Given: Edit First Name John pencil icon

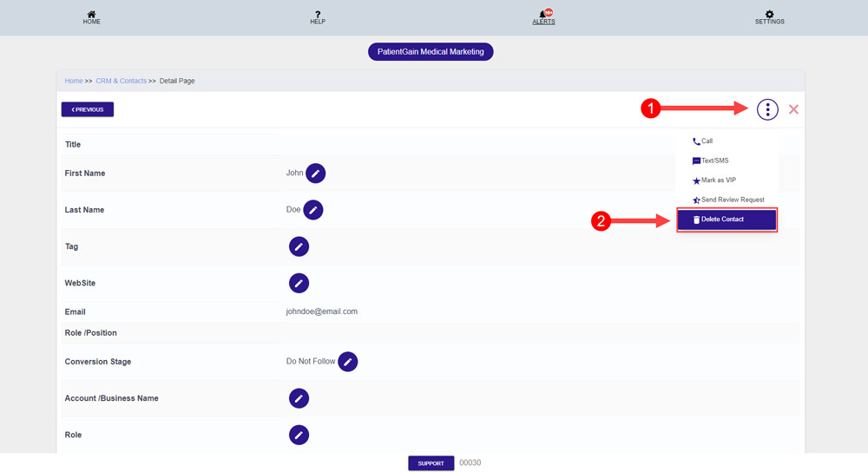Looking at the screenshot, I should tap(316, 174).
